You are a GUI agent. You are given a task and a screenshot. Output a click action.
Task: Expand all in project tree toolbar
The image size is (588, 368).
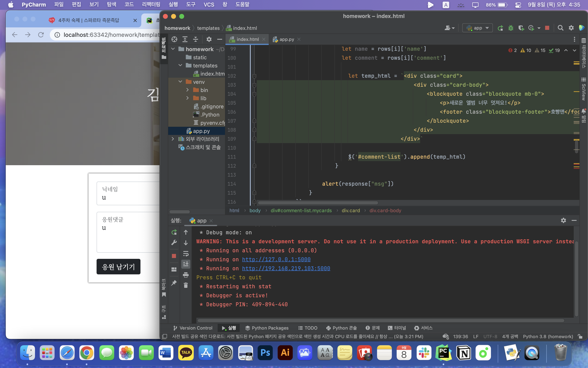tap(185, 39)
